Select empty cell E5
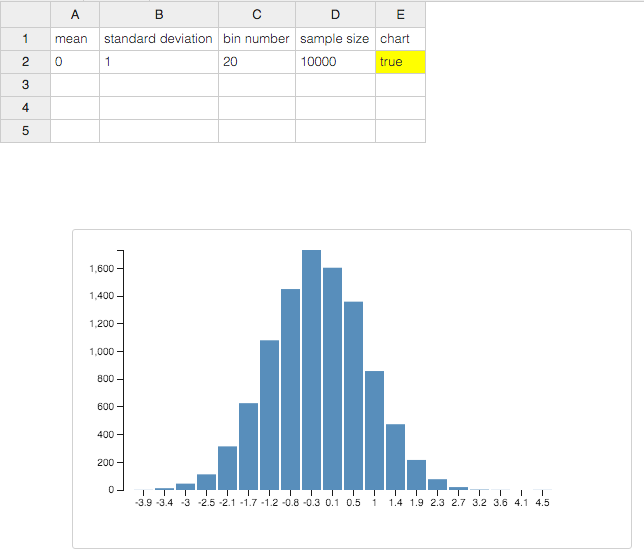Viewport: 644px width, 557px height. (x=400, y=131)
